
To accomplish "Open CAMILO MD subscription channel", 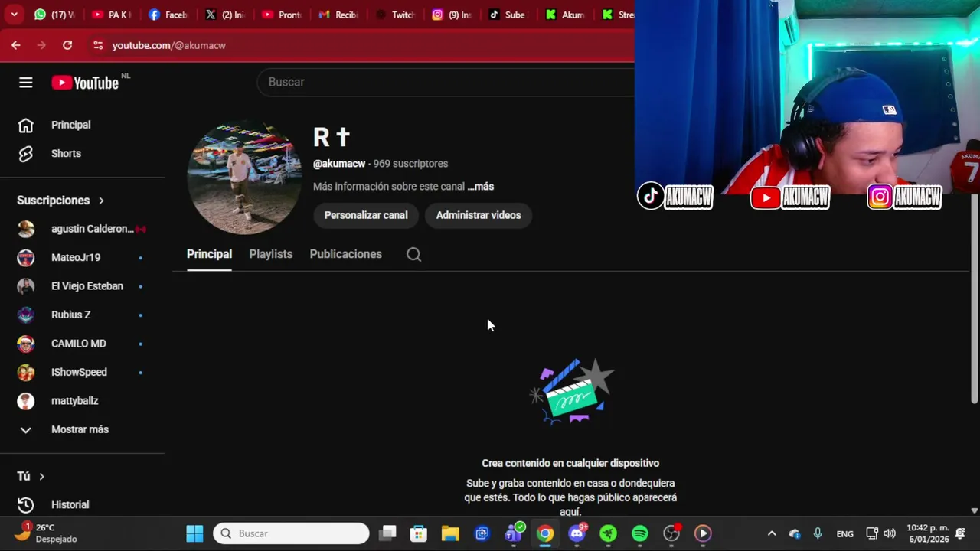I will click(83, 344).
